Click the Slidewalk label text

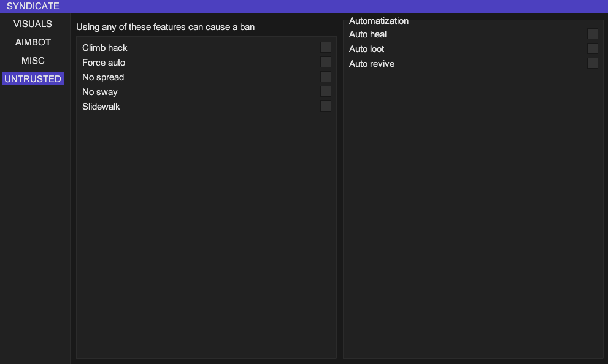101,107
